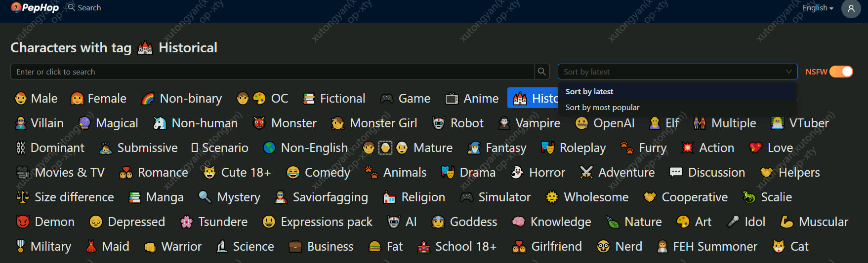This screenshot has height=263, width=868.
Task: Open the Search in top bar
Action: click(x=84, y=7)
